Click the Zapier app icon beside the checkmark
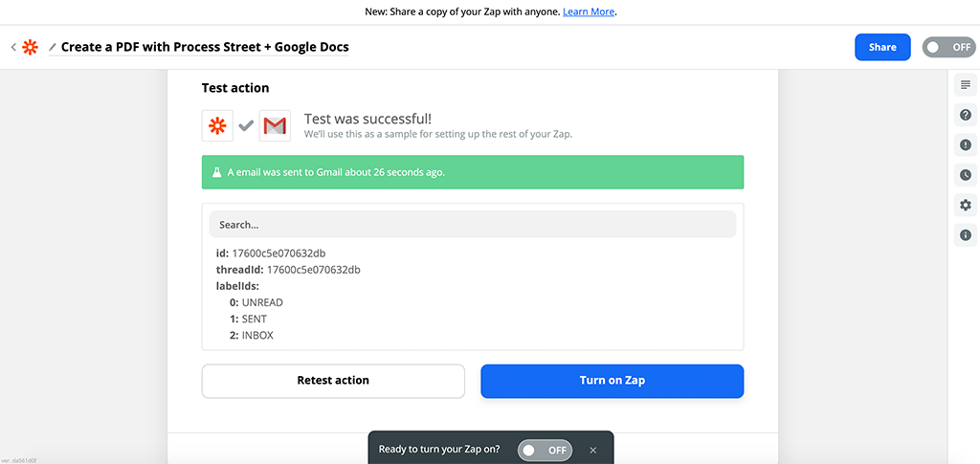This screenshot has height=464, width=980. click(x=217, y=125)
